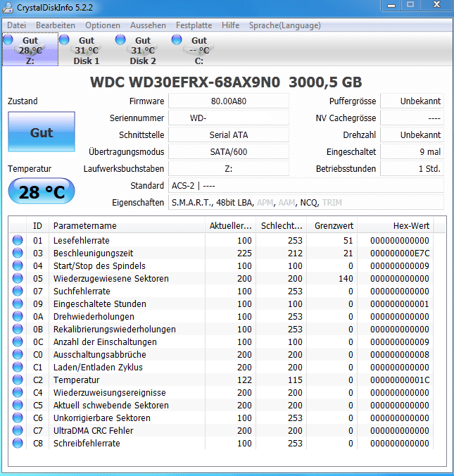This screenshot has width=454, height=476.
Task: Click hex value 000000000E7C
Action: (400, 253)
